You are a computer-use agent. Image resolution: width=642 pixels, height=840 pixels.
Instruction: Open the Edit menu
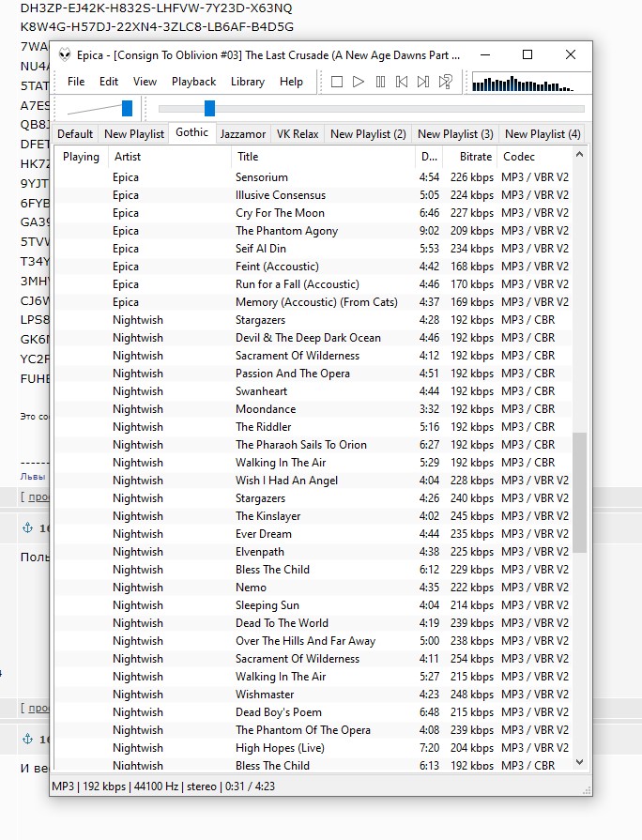[109, 82]
